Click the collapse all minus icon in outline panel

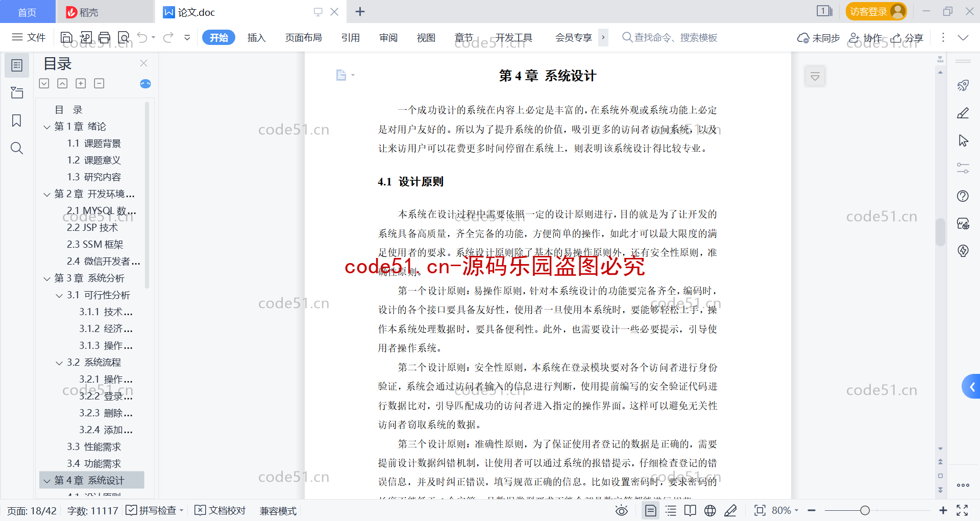pos(99,83)
